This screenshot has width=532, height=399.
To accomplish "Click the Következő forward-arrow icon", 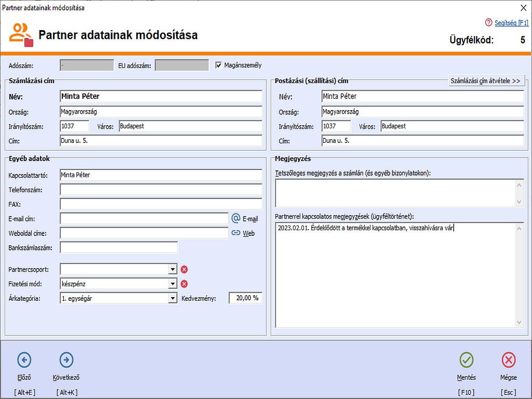I will (66, 360).
